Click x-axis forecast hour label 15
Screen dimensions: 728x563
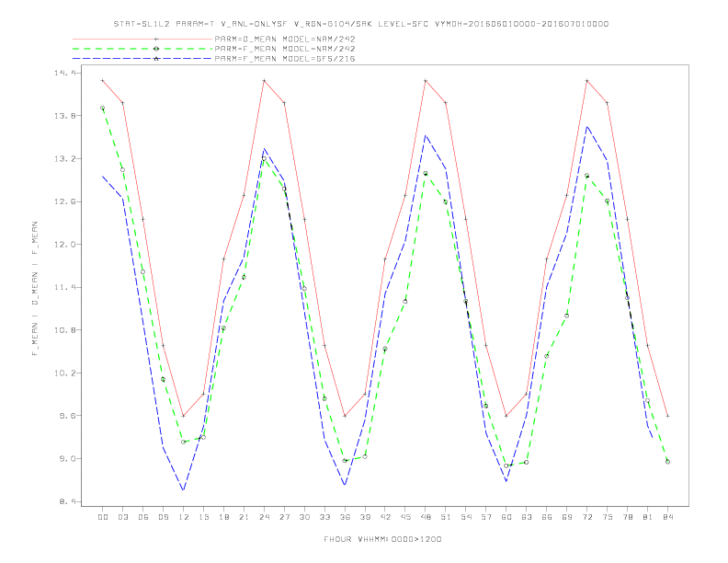(x=203, y=517)
